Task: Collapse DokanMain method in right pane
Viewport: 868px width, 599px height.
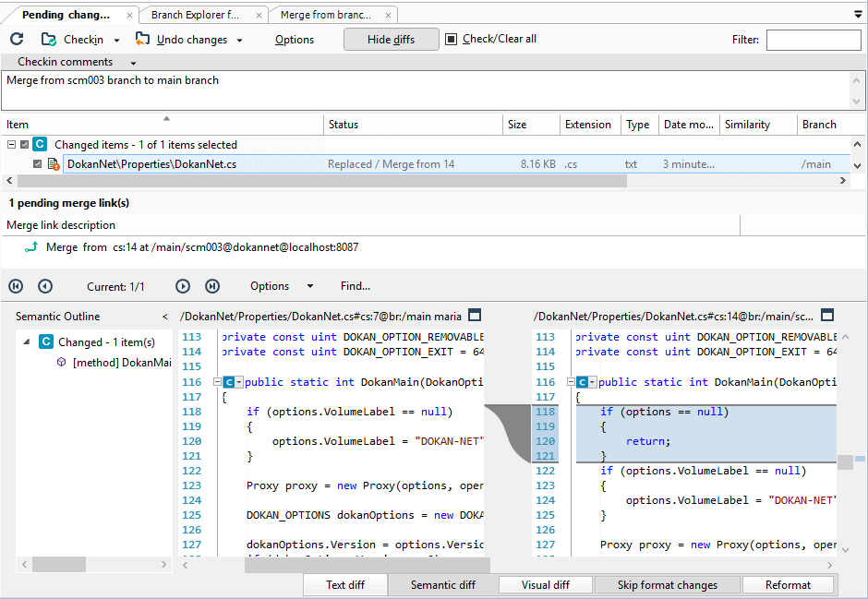Action: [572, 382]
